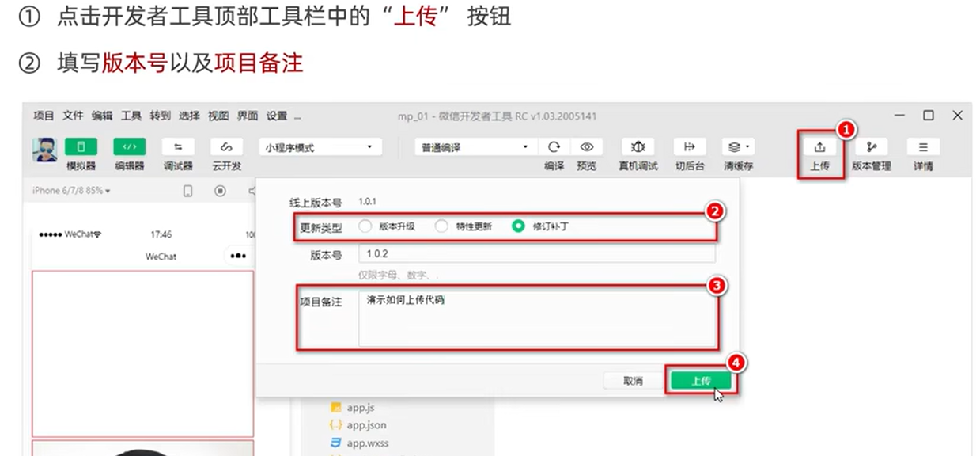Click the 切后台 background switch icon
The image size is (980, 456).
[x=689, y=147]
